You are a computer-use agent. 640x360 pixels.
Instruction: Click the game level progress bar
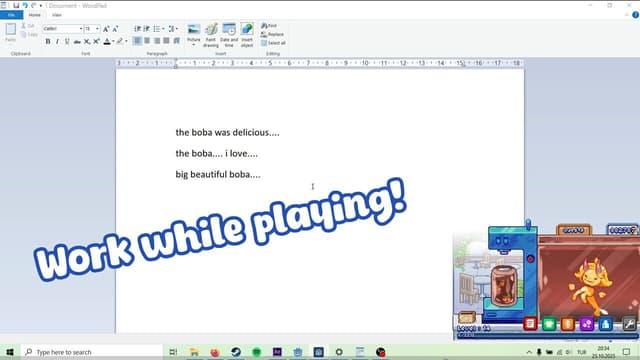coord(547,336)
